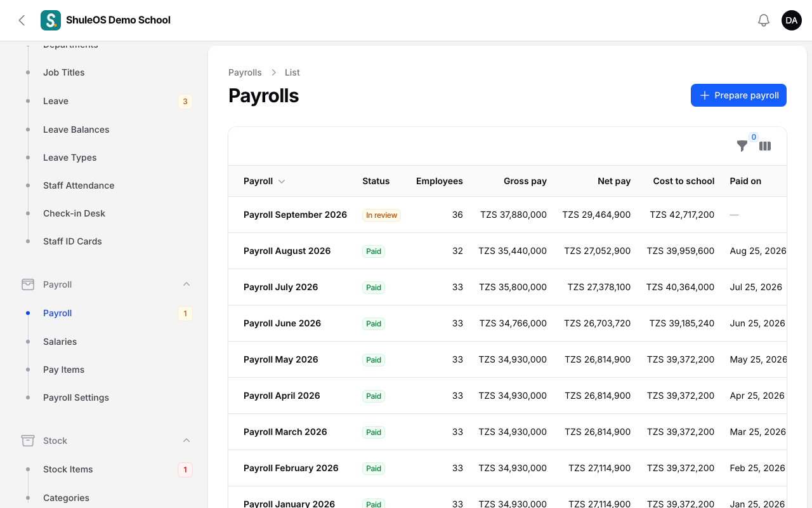The image size is (812, 508).
Task: Go to Leave Balances page
Action: point(76,130)
